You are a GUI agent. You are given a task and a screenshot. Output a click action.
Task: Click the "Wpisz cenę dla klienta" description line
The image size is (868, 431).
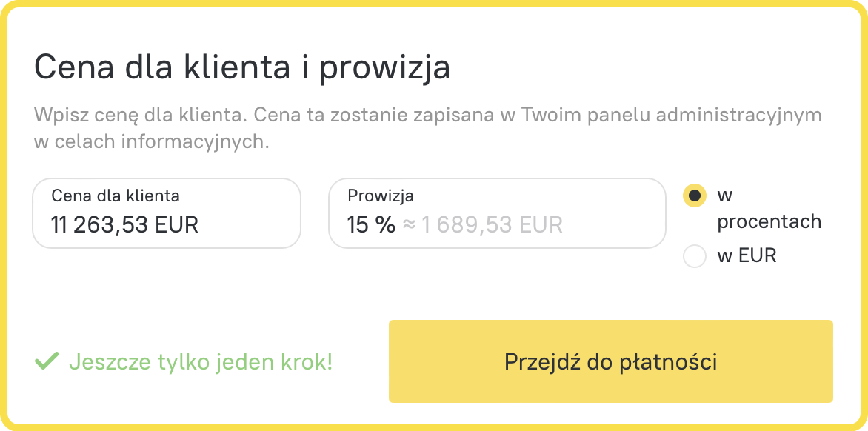pos(427,116)
